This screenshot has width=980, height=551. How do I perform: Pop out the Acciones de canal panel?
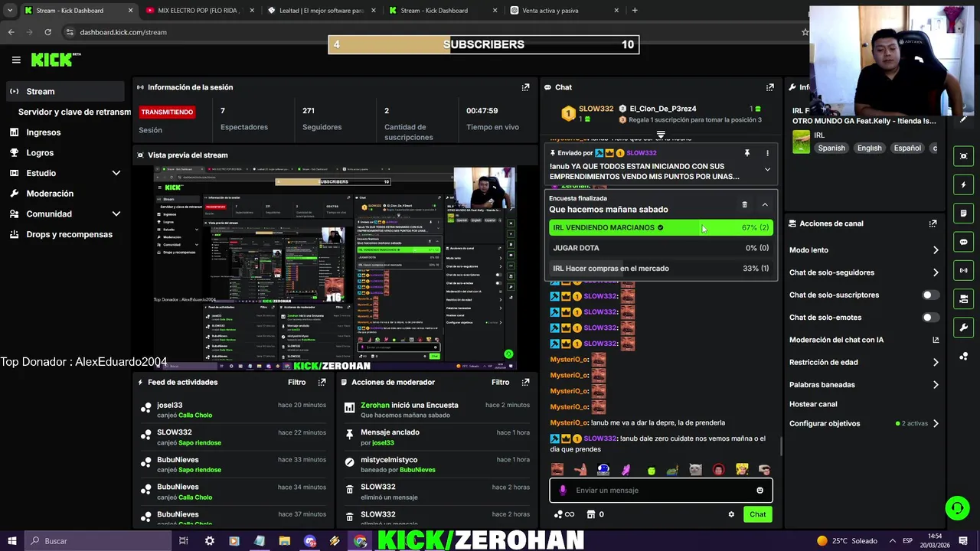coord(933,223)
